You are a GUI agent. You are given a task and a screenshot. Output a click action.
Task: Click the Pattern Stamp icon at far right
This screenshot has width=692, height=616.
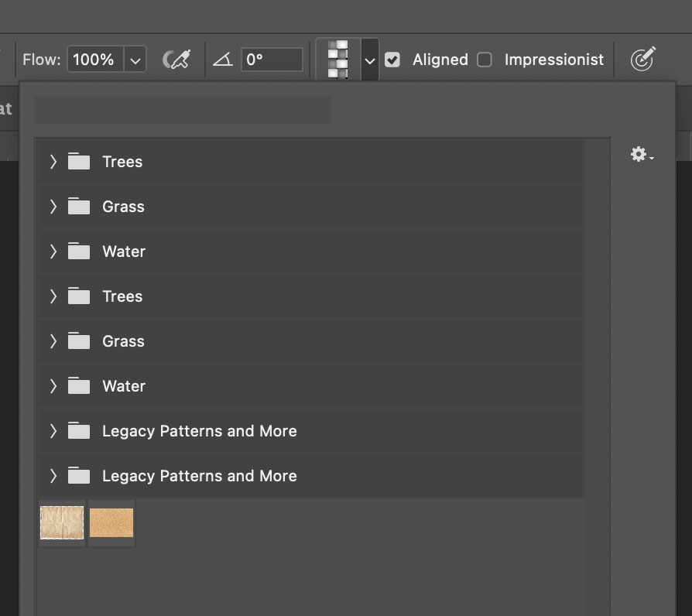642,59
